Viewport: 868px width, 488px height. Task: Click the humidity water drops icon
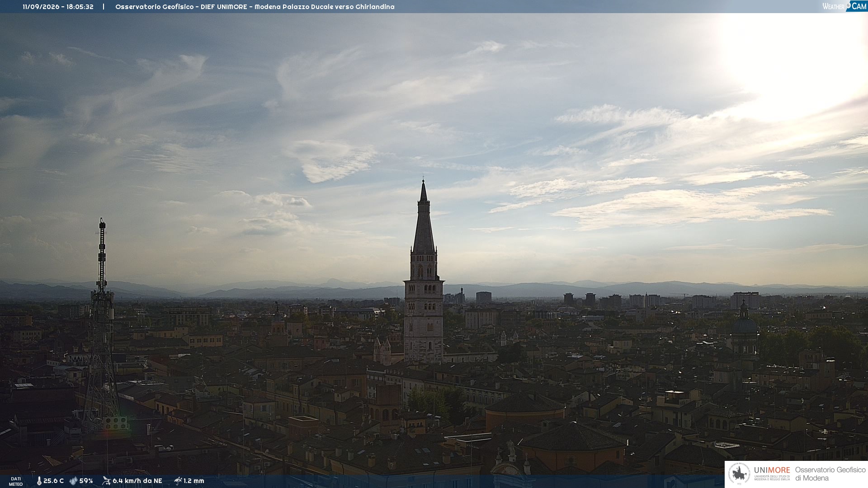pos(73,481)
